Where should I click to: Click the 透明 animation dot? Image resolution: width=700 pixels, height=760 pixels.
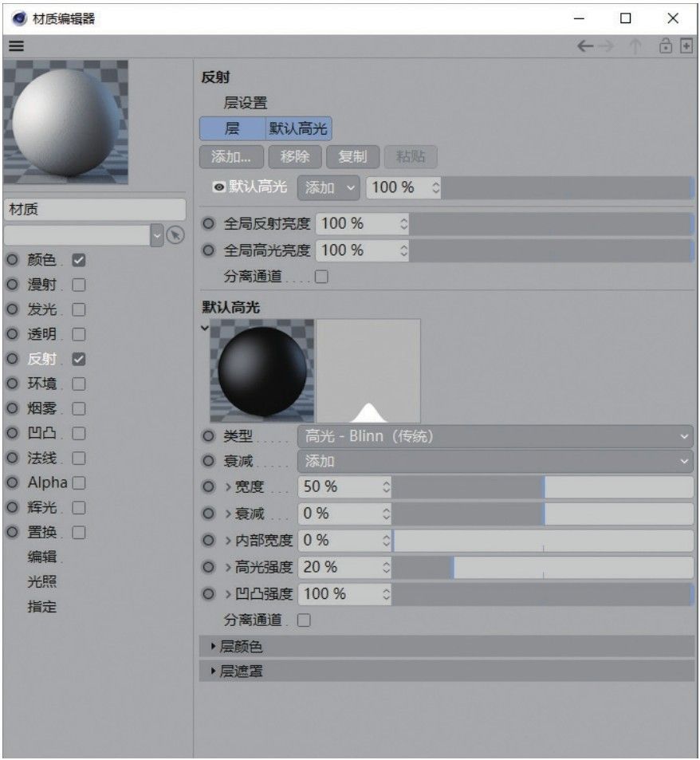[12, 334]
